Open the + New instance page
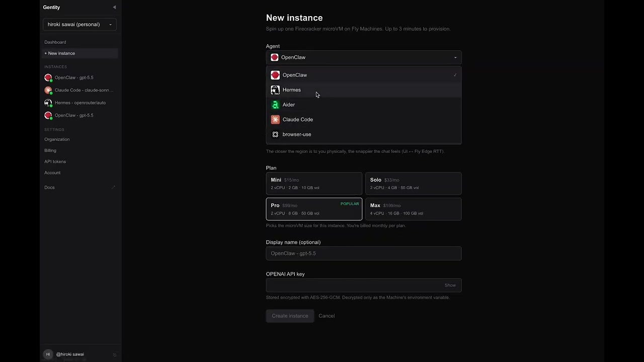Image resolution: width=644 pixels, height=362 pixels. pyautogui.click(x=80, y=53)
